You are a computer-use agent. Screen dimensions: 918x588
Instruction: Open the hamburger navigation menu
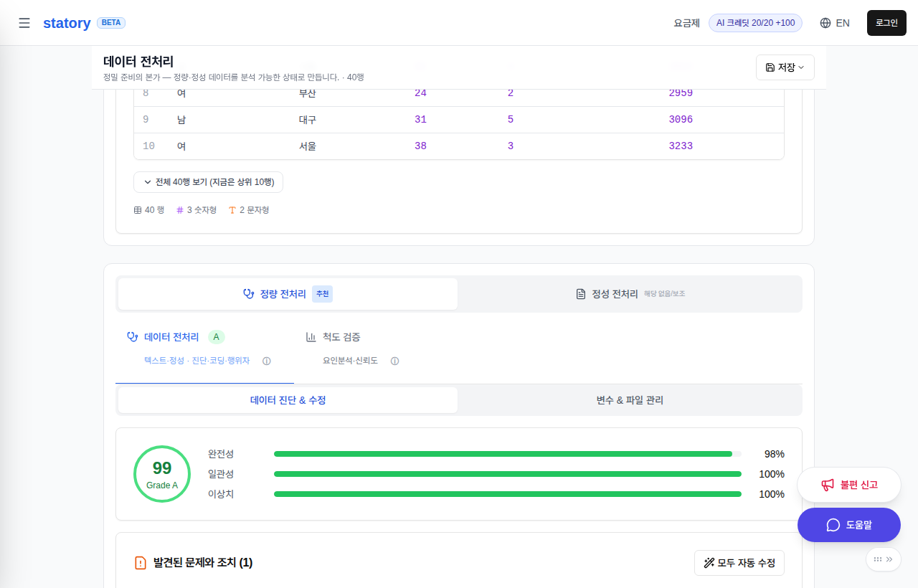click(x=24, y=23)
